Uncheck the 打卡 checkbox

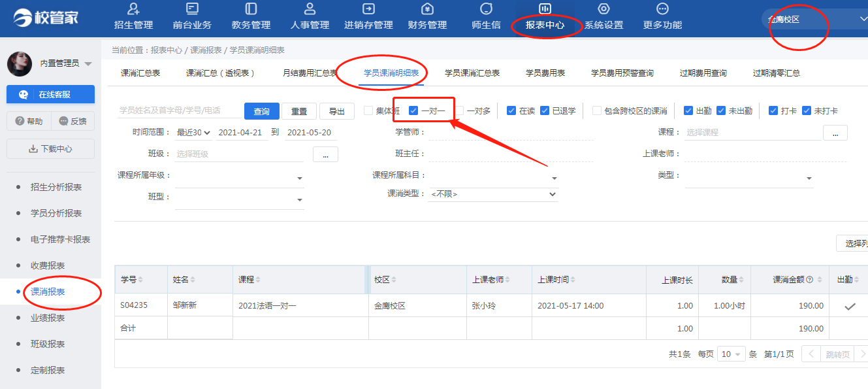773,110
